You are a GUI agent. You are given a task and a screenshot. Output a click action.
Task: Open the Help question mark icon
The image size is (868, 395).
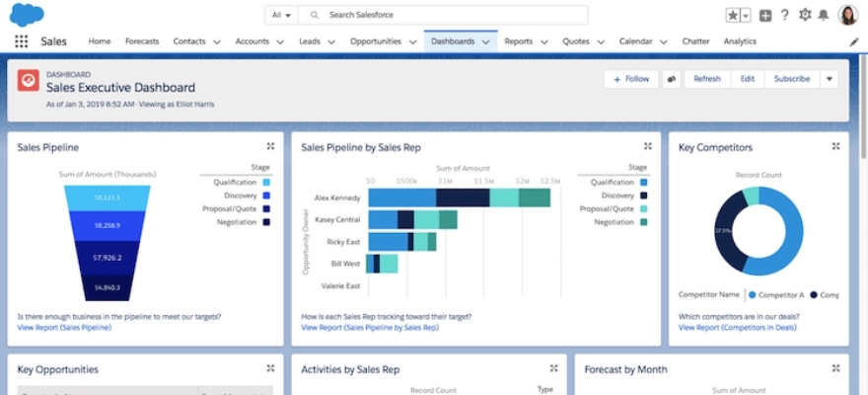coord(784,15)
